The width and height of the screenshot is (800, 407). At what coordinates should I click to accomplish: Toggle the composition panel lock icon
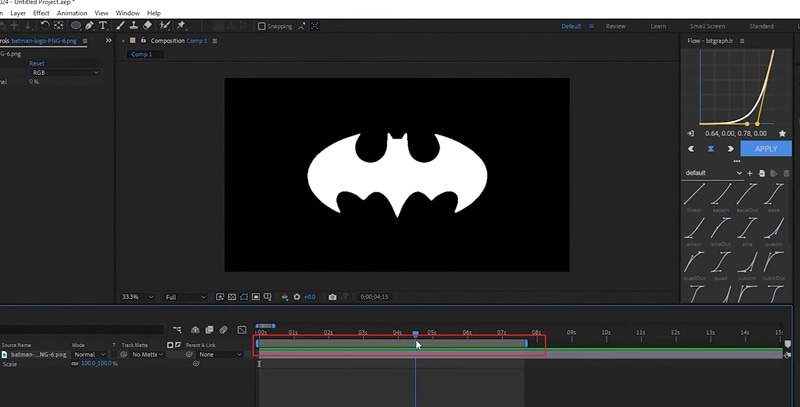tap(143, 40)
